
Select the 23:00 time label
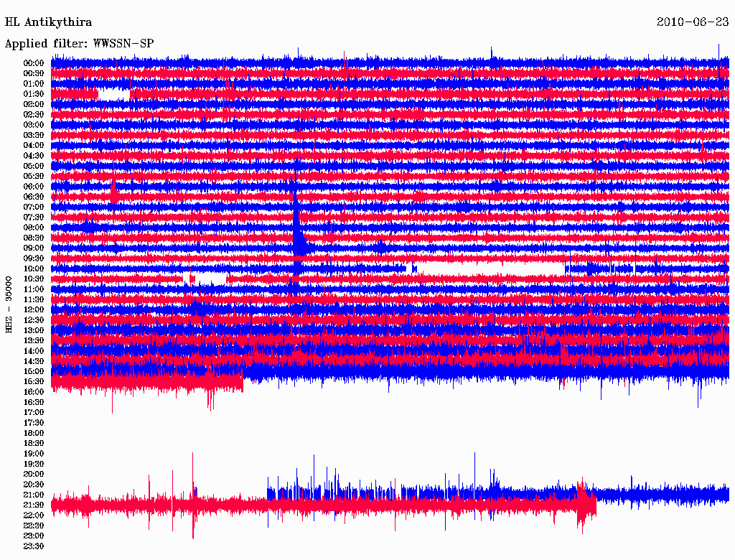[34, 536]
